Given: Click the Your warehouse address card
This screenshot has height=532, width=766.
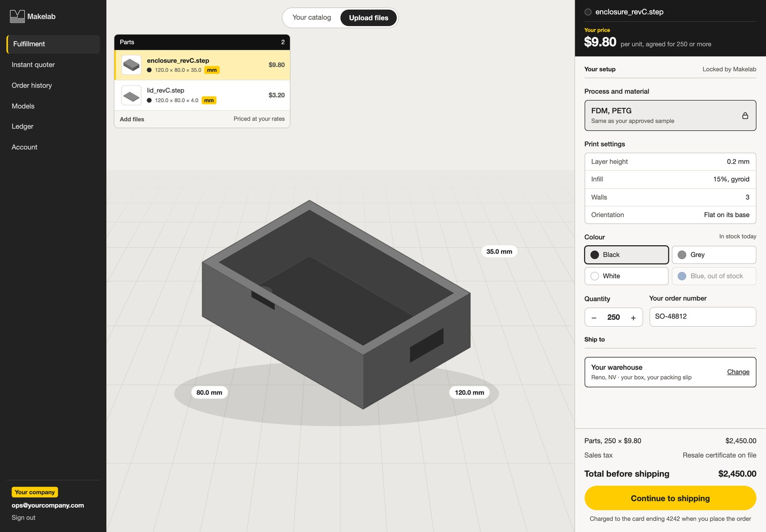Looking at the screenshot, I should click(x=670, y=372).
